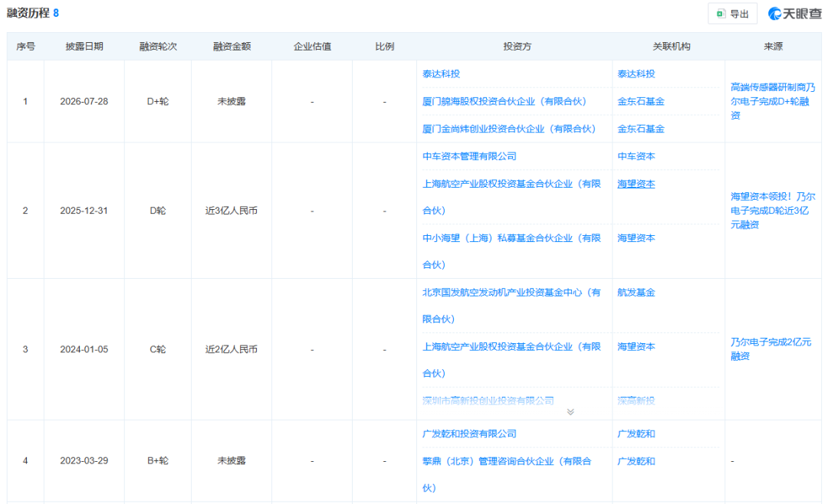Image resolution: width=828 pixels, height=504 pixels.
Task: Click the Excel icon in 导出 button
Action: [x=721, y=14]
